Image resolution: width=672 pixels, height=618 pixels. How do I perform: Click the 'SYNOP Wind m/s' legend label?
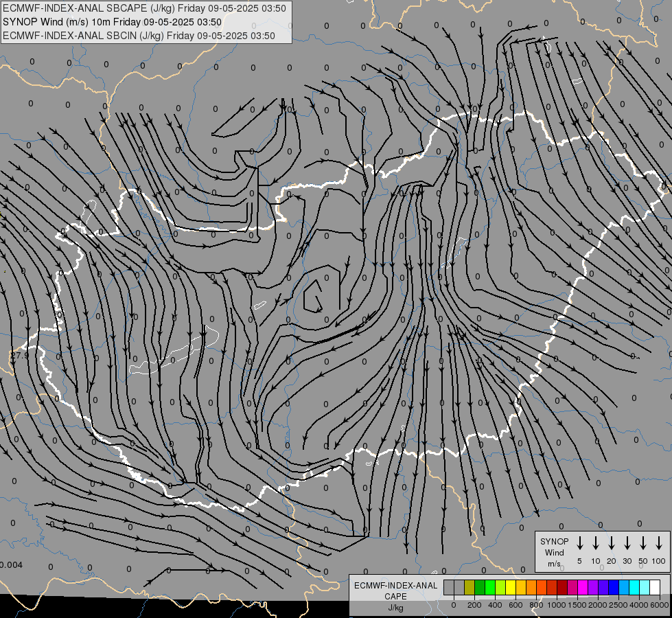(554, 552)
